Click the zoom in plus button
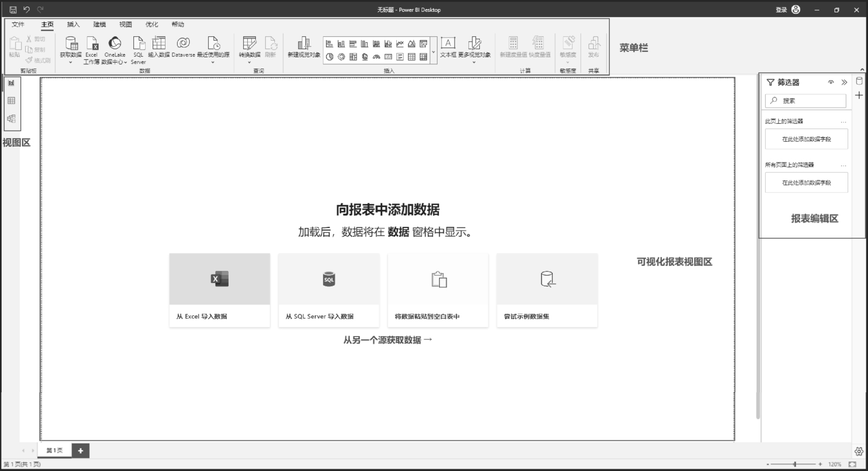This screenshot has width=868, height=471. coord(820,464)
